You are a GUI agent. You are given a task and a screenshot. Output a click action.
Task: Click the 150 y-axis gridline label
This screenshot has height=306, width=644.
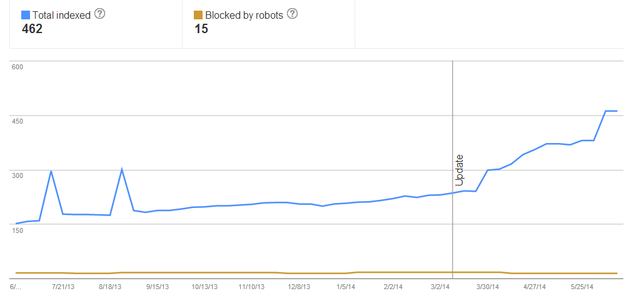(x=18, y=230)
